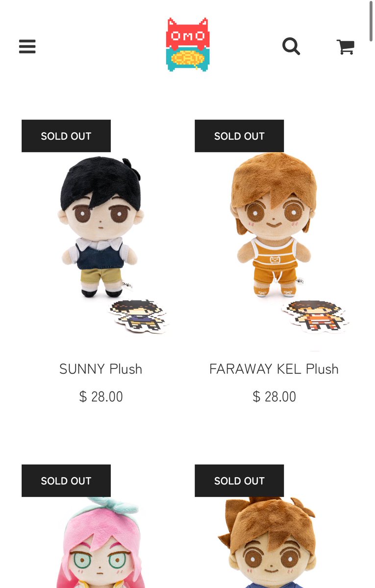Open the SUNNY Plush title link
The image size is (375, 588).
[101, 369]
